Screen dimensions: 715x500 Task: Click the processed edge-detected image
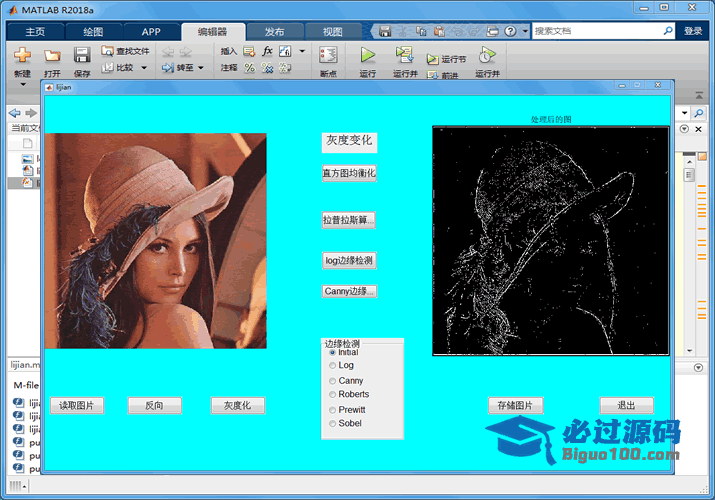coord(551,241)
